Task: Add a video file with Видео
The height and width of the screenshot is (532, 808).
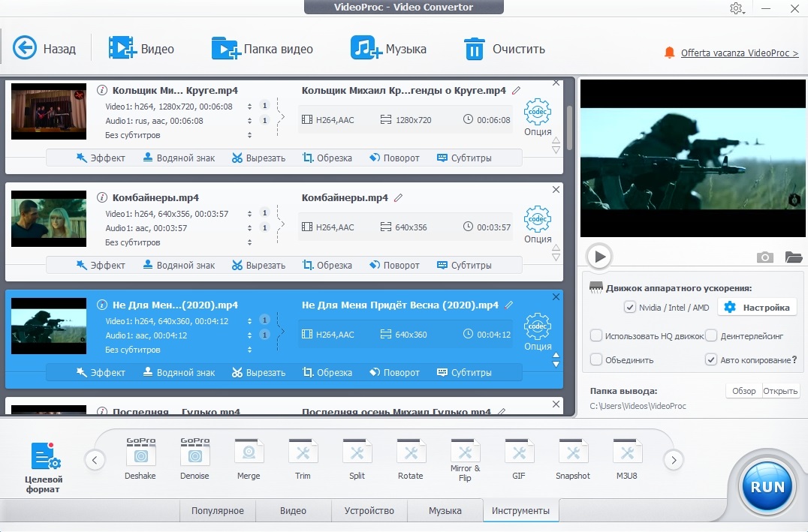Action: click(141, 49)
